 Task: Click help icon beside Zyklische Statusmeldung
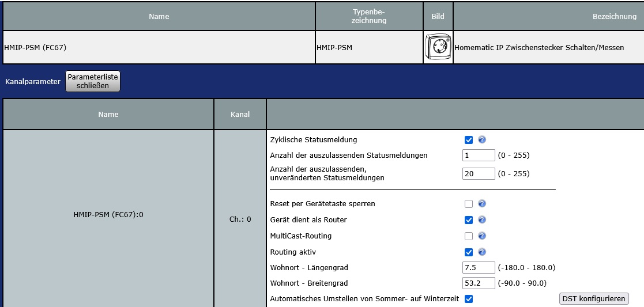[x=482, y=140]
